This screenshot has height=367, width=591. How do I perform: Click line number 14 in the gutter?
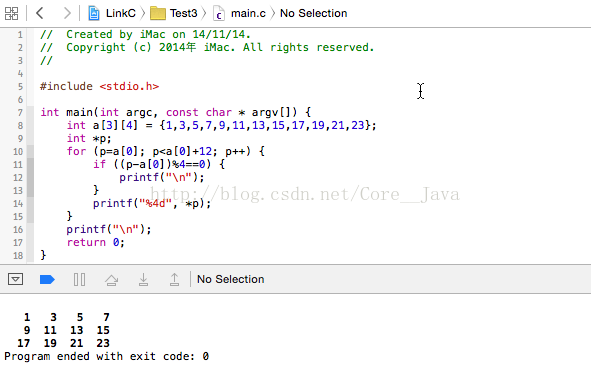click(18, 204)
